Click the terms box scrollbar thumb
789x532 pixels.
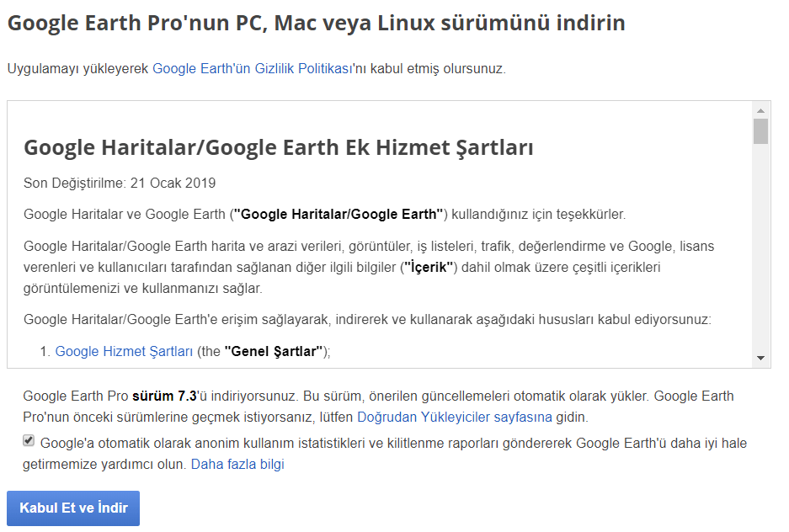[760, 131]
